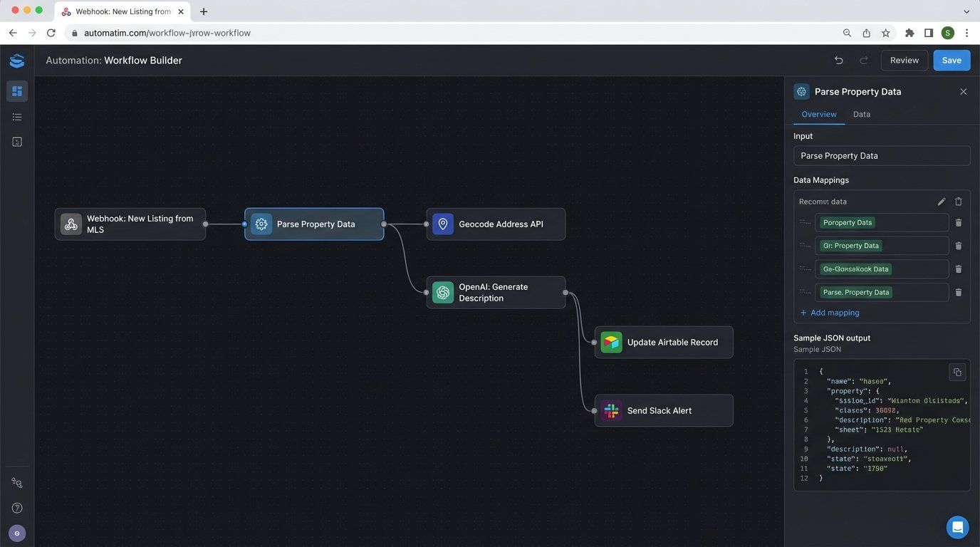Click the webhook icon on New Listing from MLS

[x=71, y=224]
